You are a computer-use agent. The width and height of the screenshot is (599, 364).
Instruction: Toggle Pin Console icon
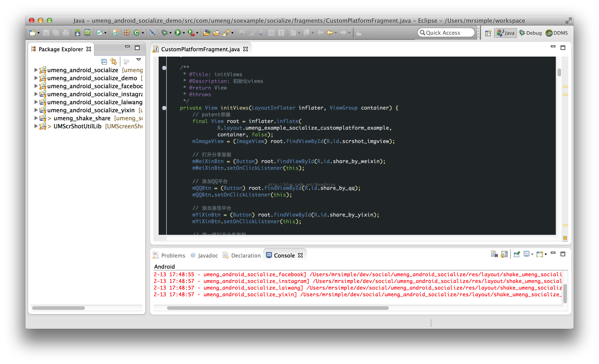tap(517, 254)
